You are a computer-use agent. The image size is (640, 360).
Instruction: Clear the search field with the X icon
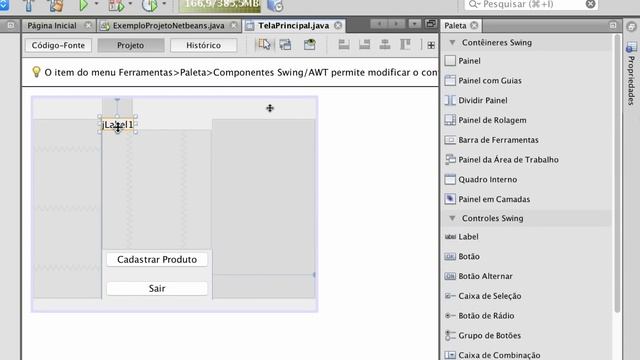pos(590,4)
